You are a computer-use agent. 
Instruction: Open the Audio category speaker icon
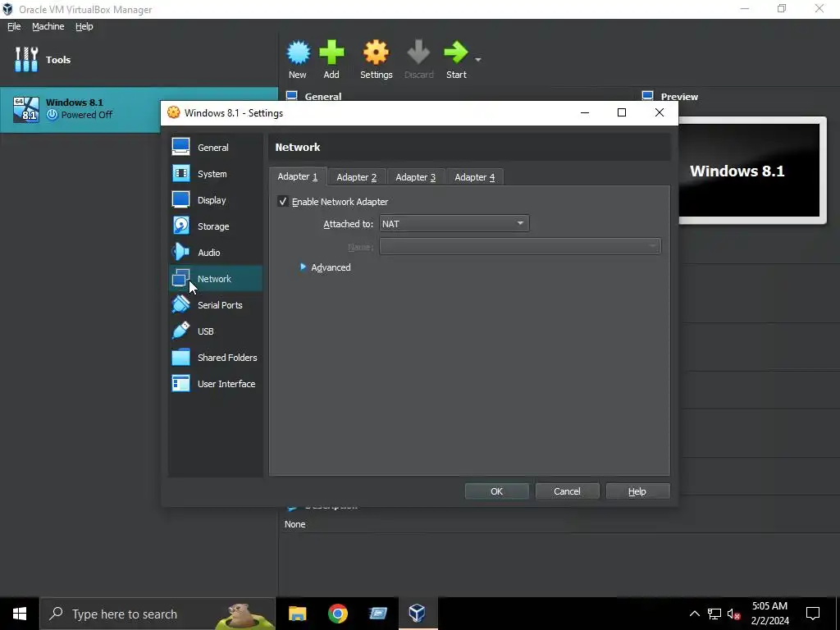point(180,252)
